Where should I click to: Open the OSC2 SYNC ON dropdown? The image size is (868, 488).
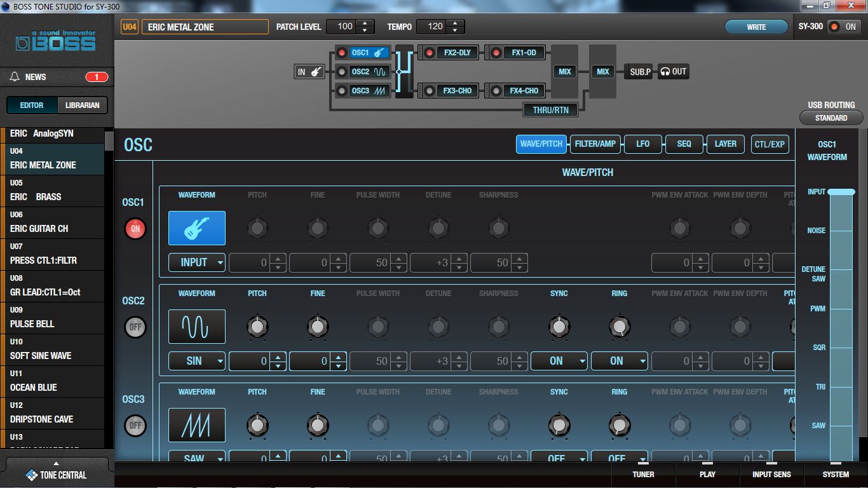559,361
